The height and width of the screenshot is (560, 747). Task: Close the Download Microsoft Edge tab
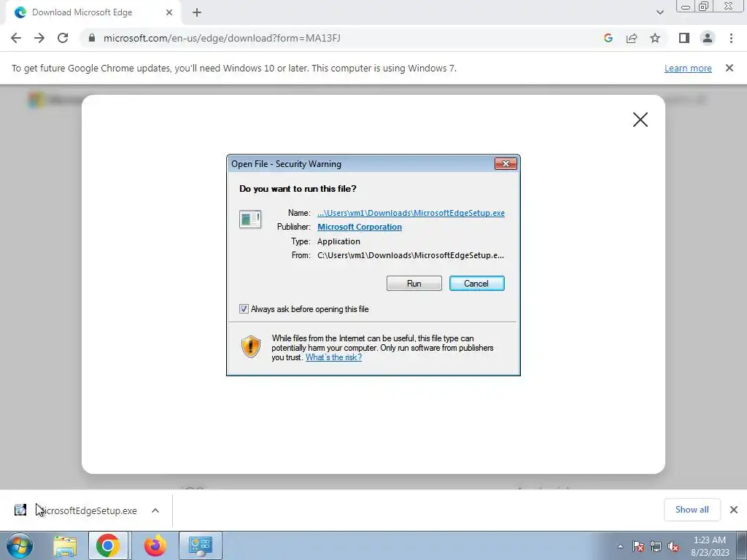tap(169, 12)
